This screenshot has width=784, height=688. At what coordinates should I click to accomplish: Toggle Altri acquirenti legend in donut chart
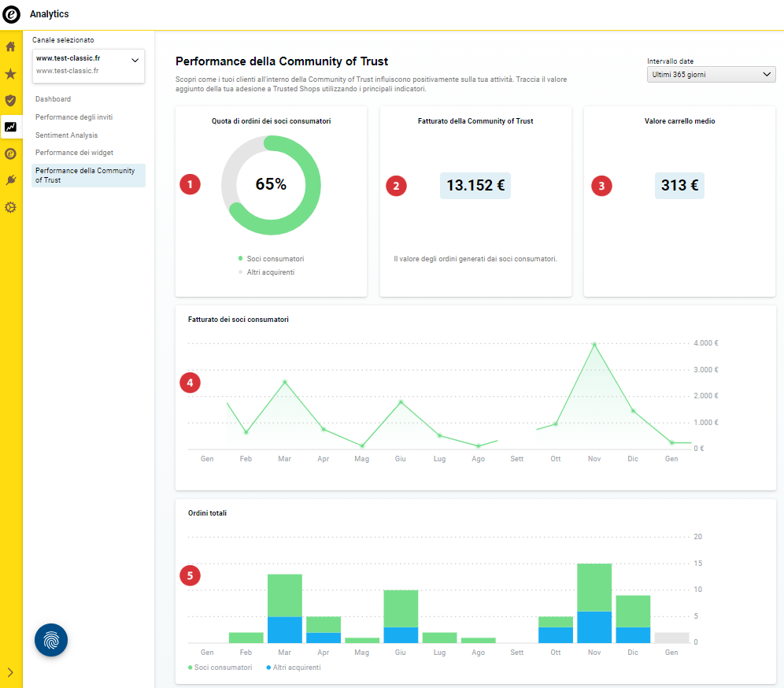(267, 272)
